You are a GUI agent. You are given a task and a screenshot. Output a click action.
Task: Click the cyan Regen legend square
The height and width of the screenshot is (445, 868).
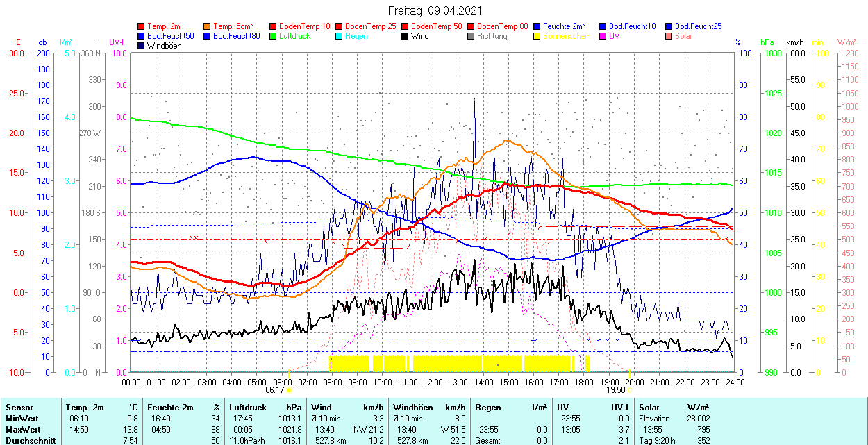pos(340,36)
